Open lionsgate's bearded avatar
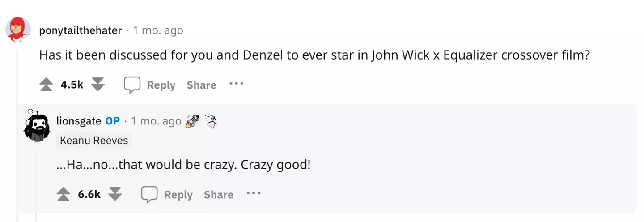 (x=36, y=126)
